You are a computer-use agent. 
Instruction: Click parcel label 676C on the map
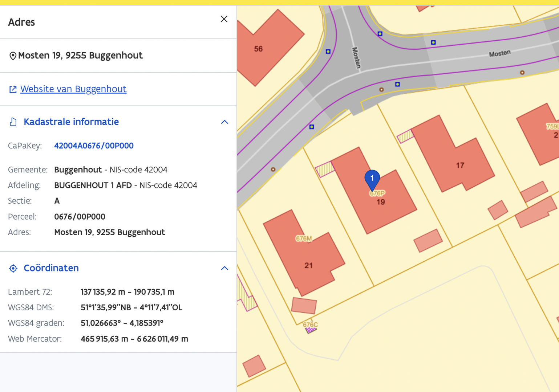coord(310,325)
